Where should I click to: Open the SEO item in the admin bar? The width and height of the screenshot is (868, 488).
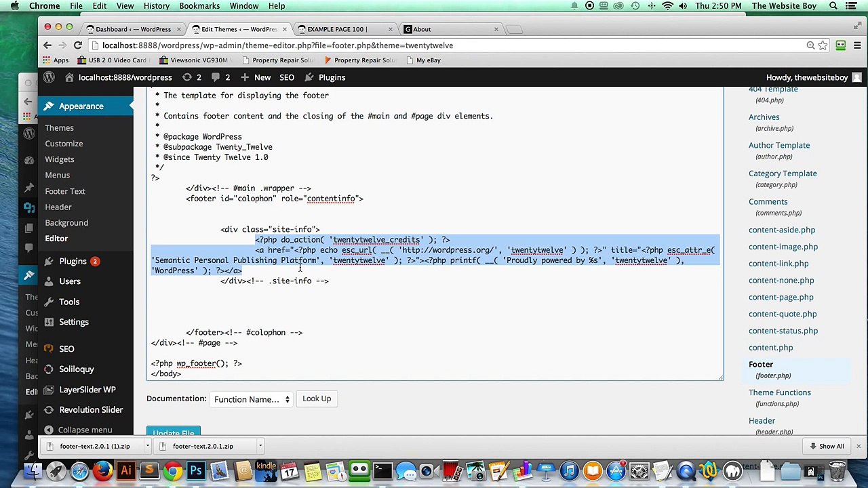coord(287,77)
